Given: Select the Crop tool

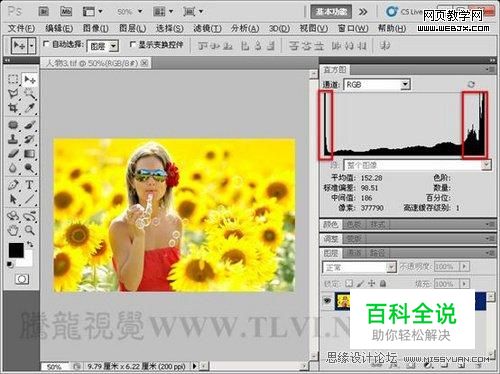Looking at the screenshot, I should pos(13,108).
